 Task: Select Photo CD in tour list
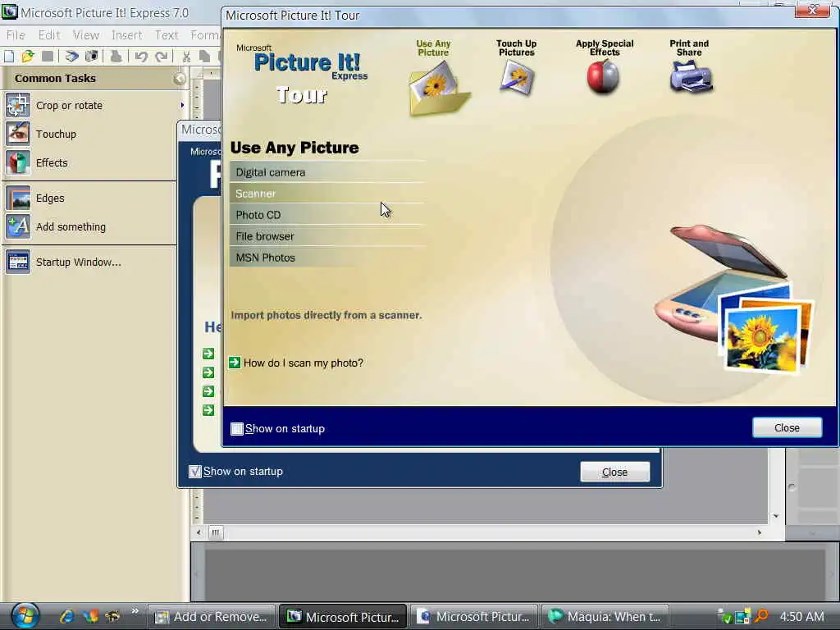click(x=328, y=215)
